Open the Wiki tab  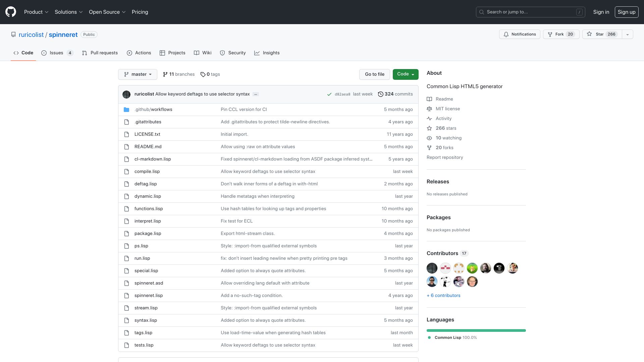point(203,53)
